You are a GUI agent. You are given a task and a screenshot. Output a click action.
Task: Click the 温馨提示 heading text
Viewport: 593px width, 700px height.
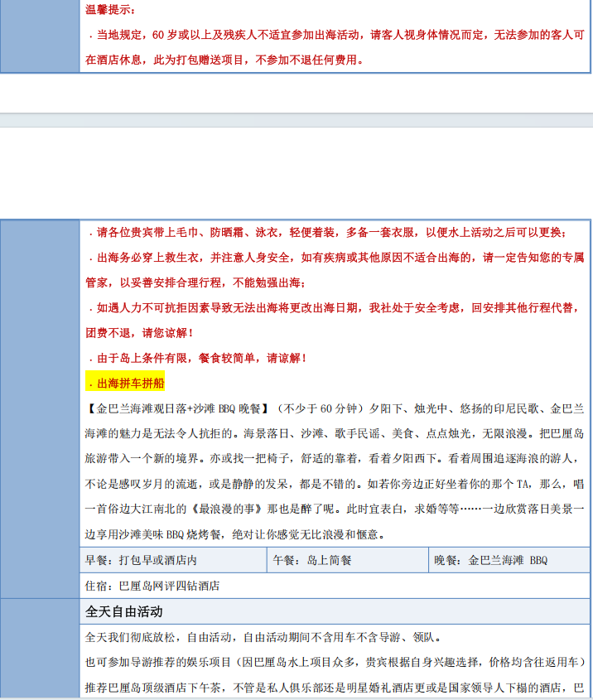109,10
